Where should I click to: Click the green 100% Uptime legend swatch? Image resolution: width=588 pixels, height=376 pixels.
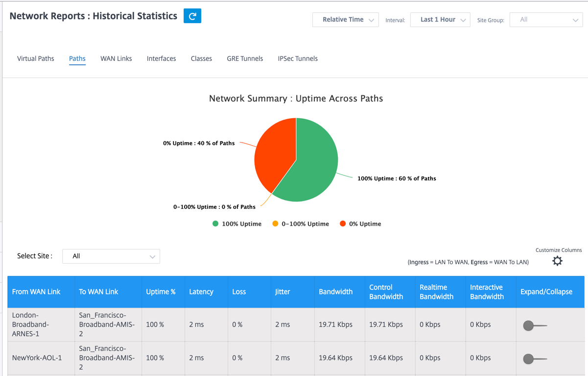click(215, 224)
